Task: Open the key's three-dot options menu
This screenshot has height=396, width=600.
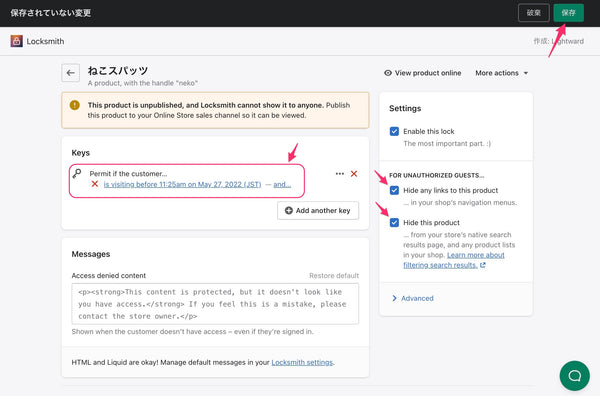Action: [x=339, y=174]
